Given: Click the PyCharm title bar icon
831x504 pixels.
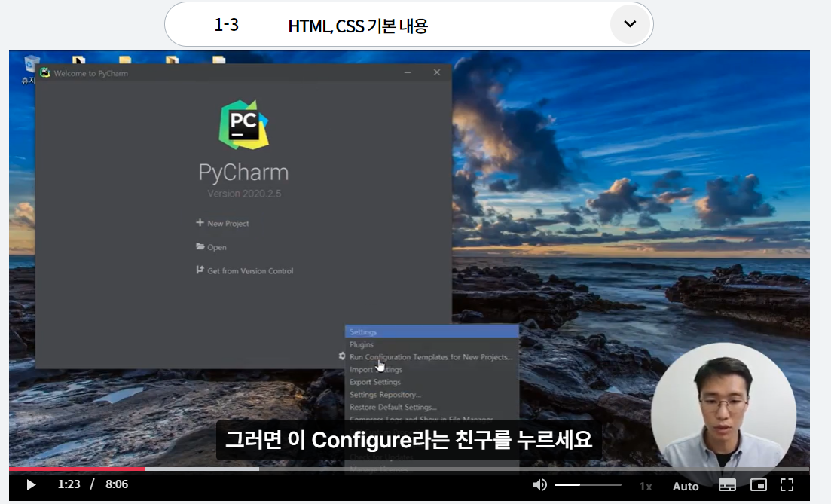Looking at the screenshot, I should [x=45, y=72].
